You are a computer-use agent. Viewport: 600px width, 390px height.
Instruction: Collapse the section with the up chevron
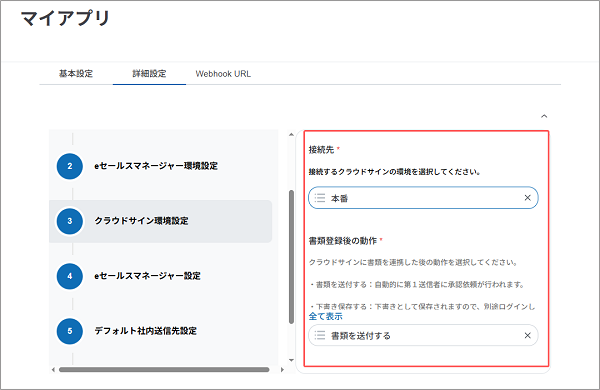click(544, 116)
